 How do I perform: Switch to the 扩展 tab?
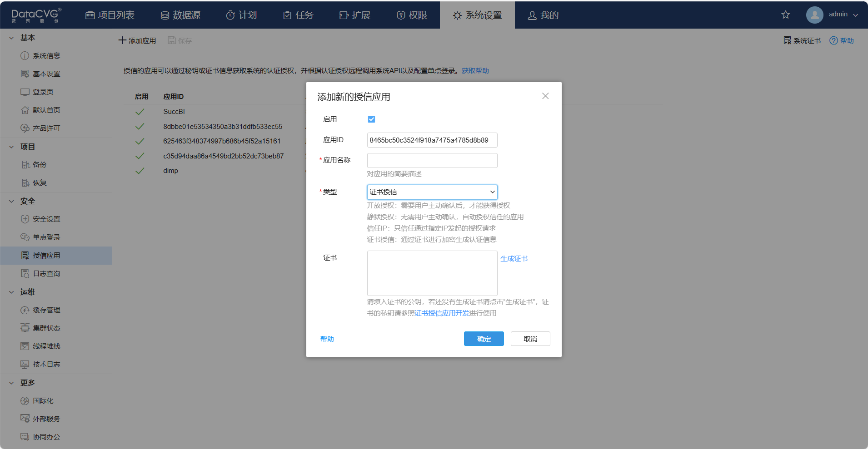click(355, 15)
